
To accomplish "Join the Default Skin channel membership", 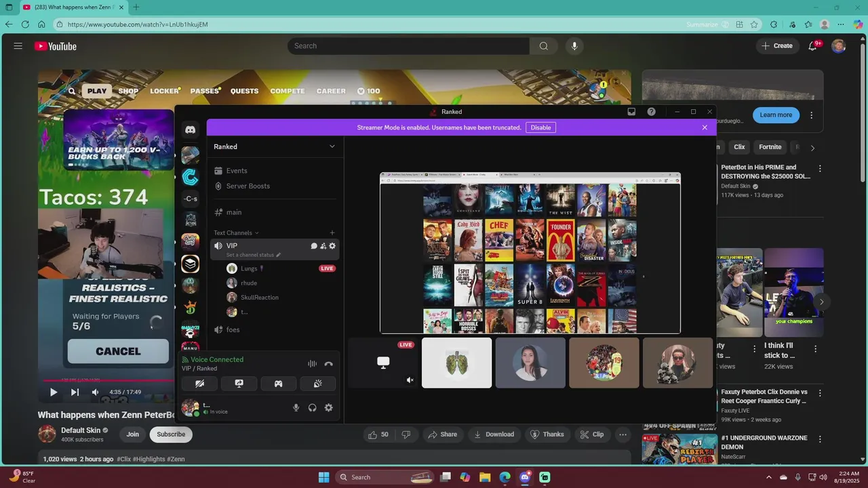I will [x=133, y=434].
